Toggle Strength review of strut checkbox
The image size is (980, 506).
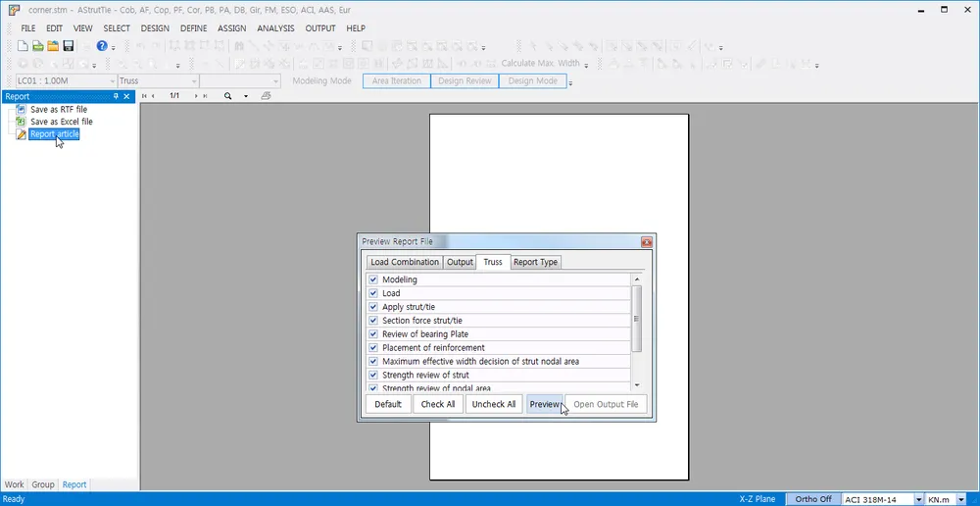pos(373,376)
